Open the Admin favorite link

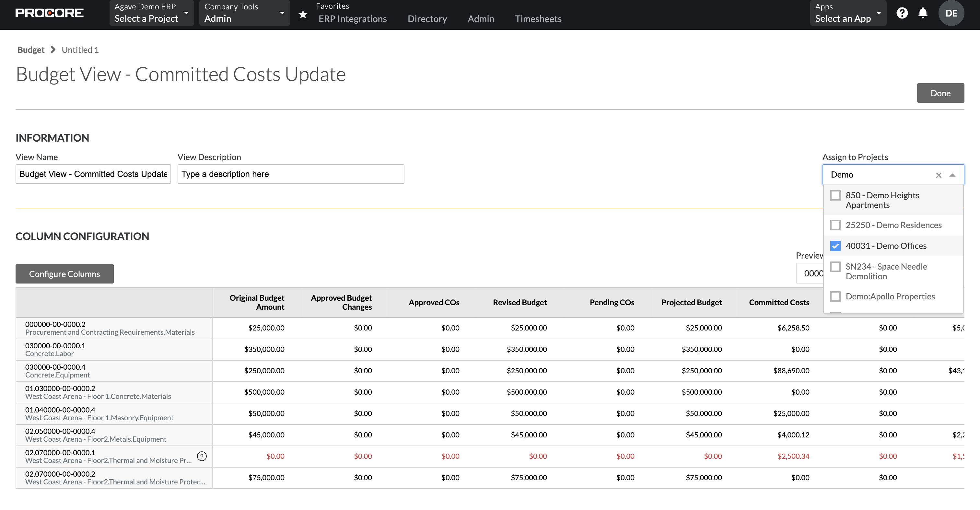tap(481, 19)
